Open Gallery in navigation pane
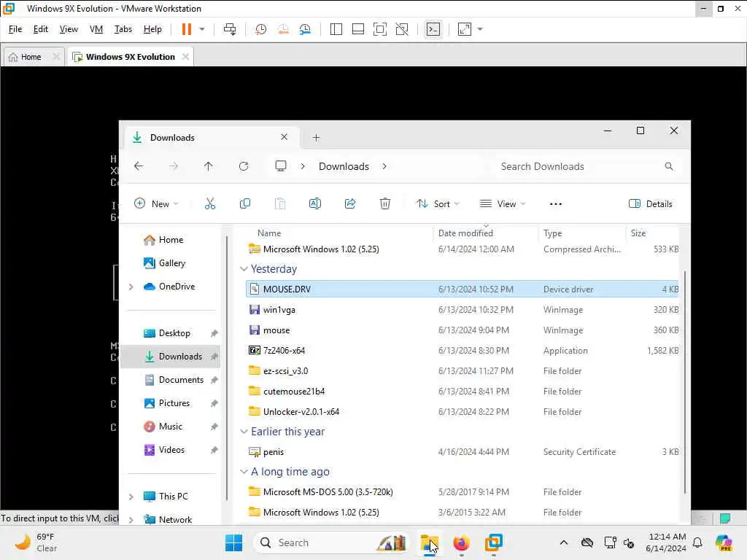The image size is (747, 560). coord(164,262)
